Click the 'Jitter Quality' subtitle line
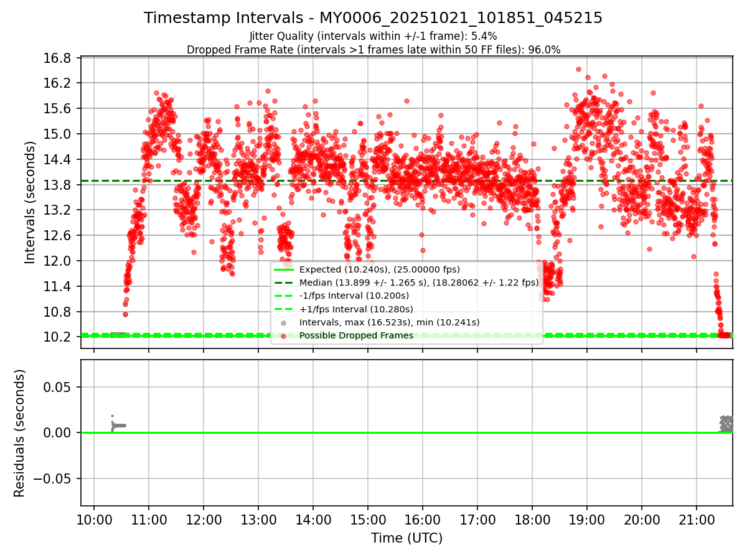 [373, 36]
